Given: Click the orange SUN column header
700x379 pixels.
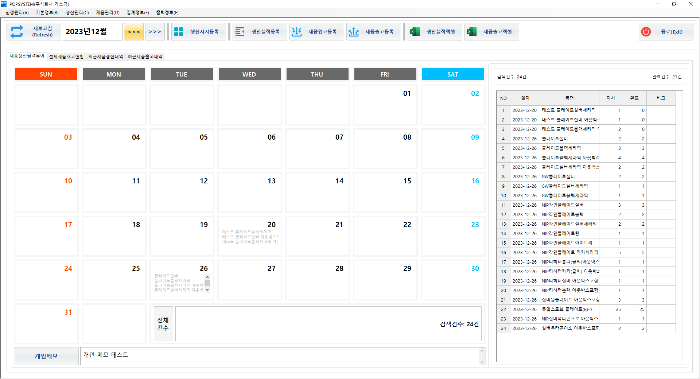Looking at the screenshot, I should tap(46, 74).
